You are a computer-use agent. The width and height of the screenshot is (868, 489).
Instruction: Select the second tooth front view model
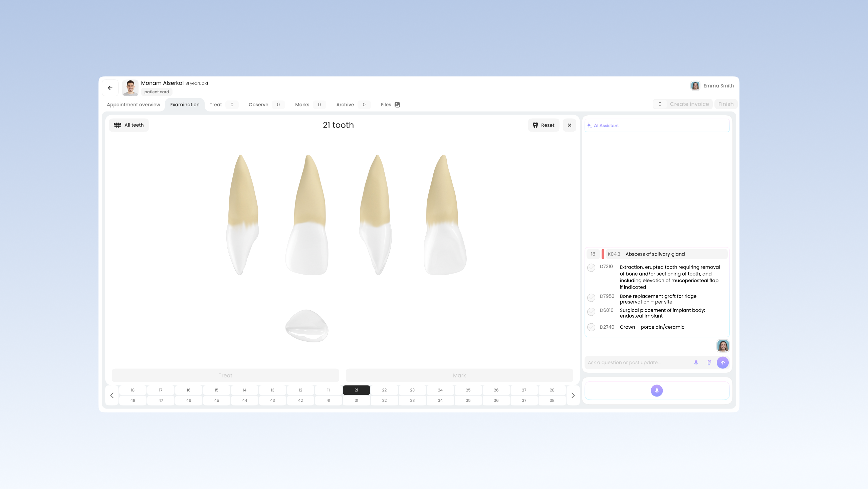(307, 215)
